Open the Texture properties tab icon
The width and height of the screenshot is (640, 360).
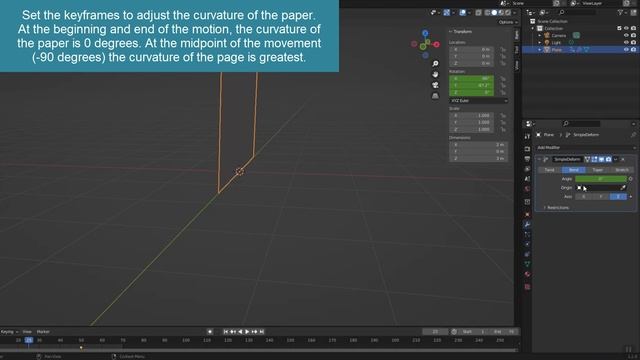pos(527,287)
